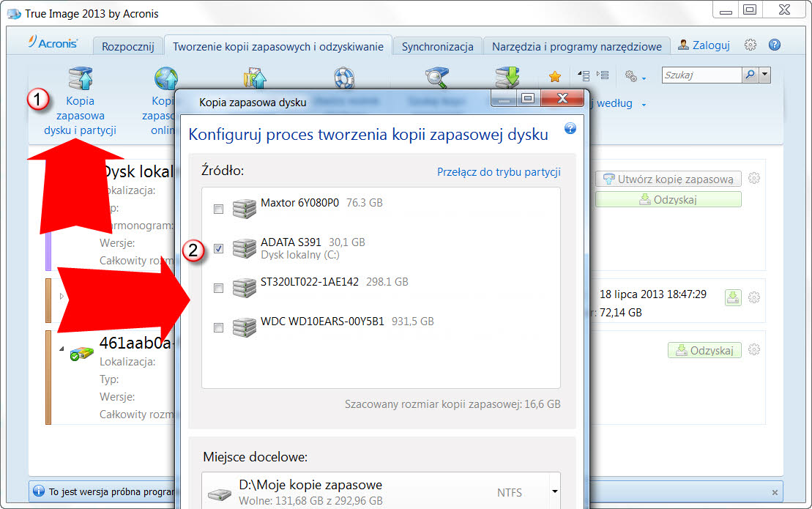Open main settings gear near Zaloguj
The height and width of the screenshot is (509, 812).
point(750,45)
